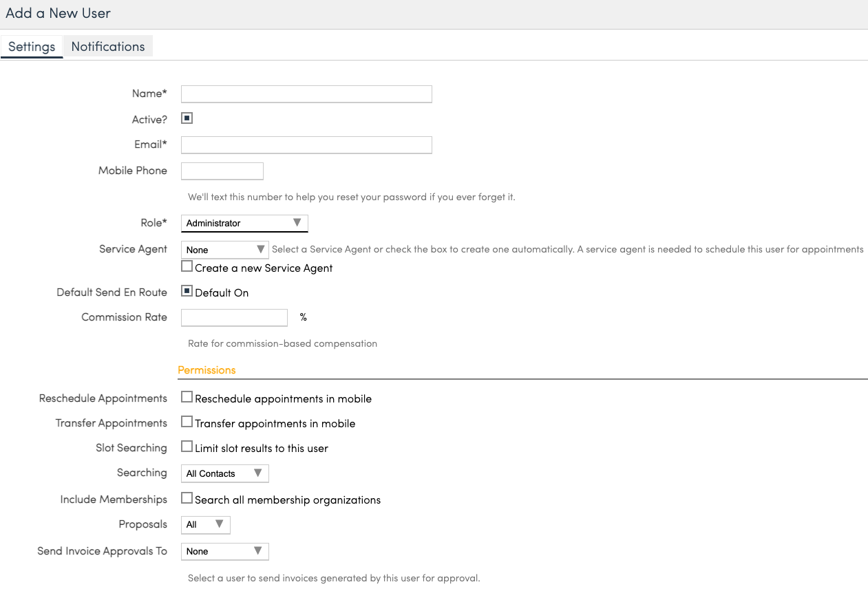The image size is (868, 591).
Task: Check Create a new Service Agent
Action: 187,266
